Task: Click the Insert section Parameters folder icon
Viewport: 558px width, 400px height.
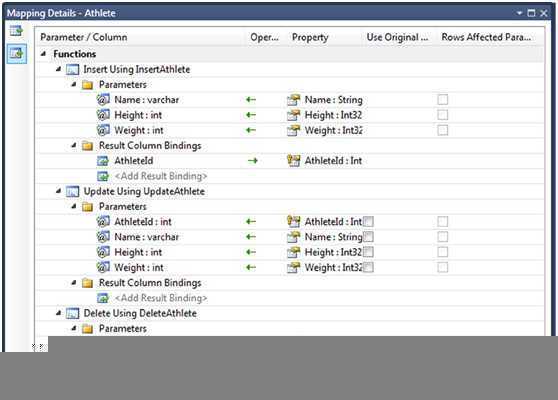Action: click(x=88, y=85)
